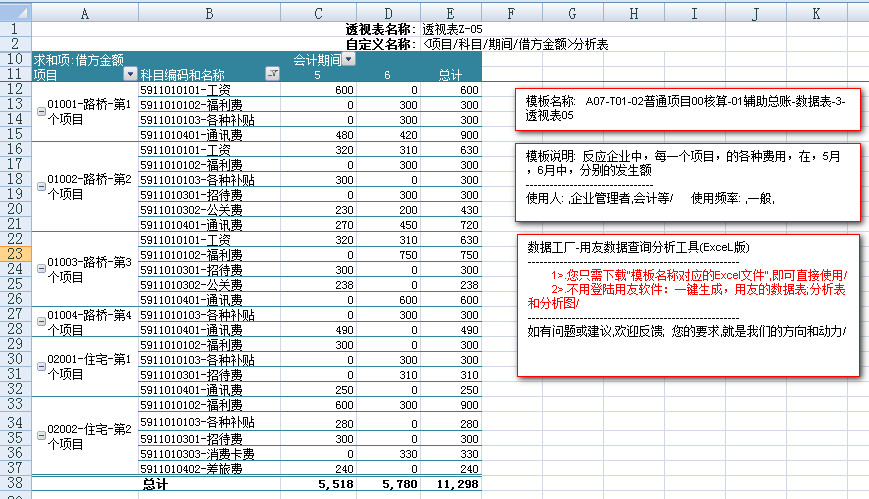Select the row 38 header
The image size is (869, 499).
click(x=15, y=484)
